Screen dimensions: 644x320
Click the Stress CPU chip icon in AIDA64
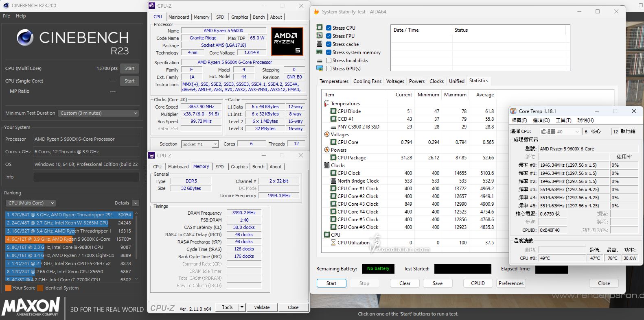[x=320, y=28]
